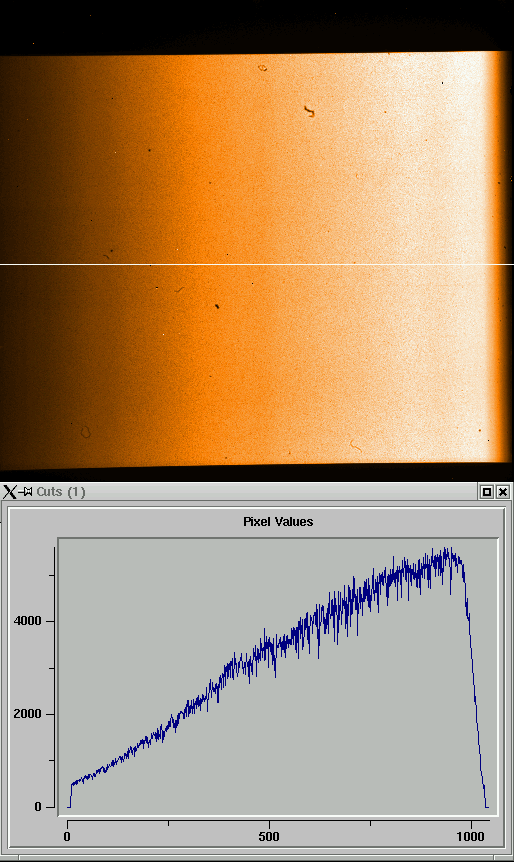This screenshot has width=514, height=862.
Task: Maximize the Cuts (1) window
Action: [487, 492]
